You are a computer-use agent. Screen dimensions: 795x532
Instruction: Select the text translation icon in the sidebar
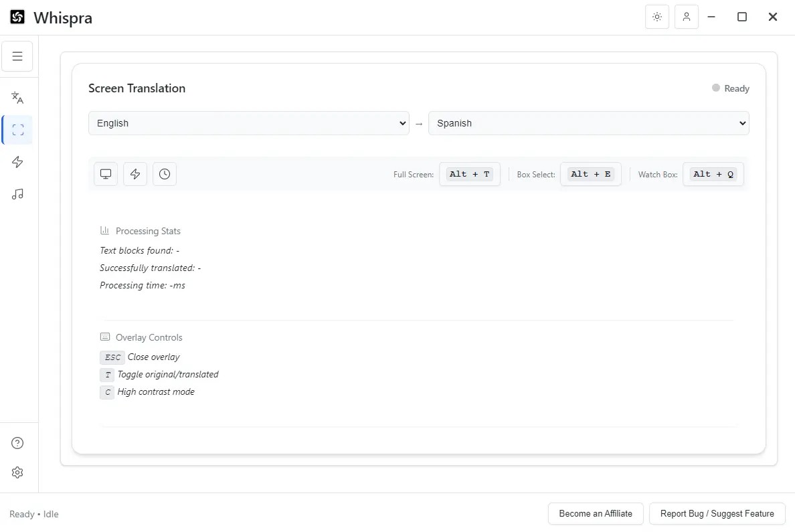tap(17, 97)
